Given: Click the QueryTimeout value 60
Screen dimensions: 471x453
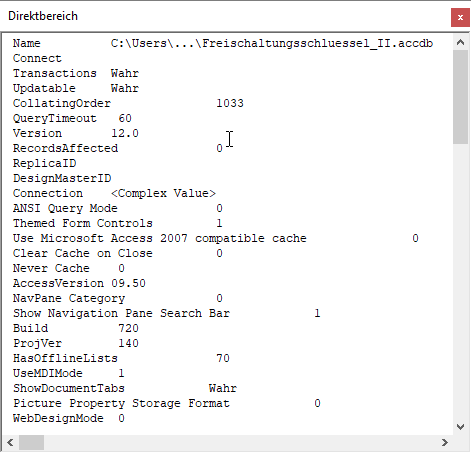Looking at the screenshot, I should [125, 118].
